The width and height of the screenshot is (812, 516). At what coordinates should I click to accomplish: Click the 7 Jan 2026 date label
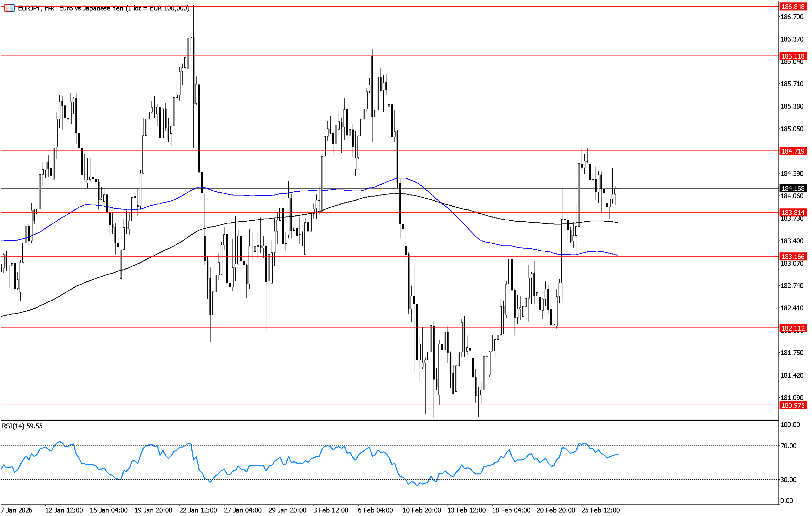[17, 510]
